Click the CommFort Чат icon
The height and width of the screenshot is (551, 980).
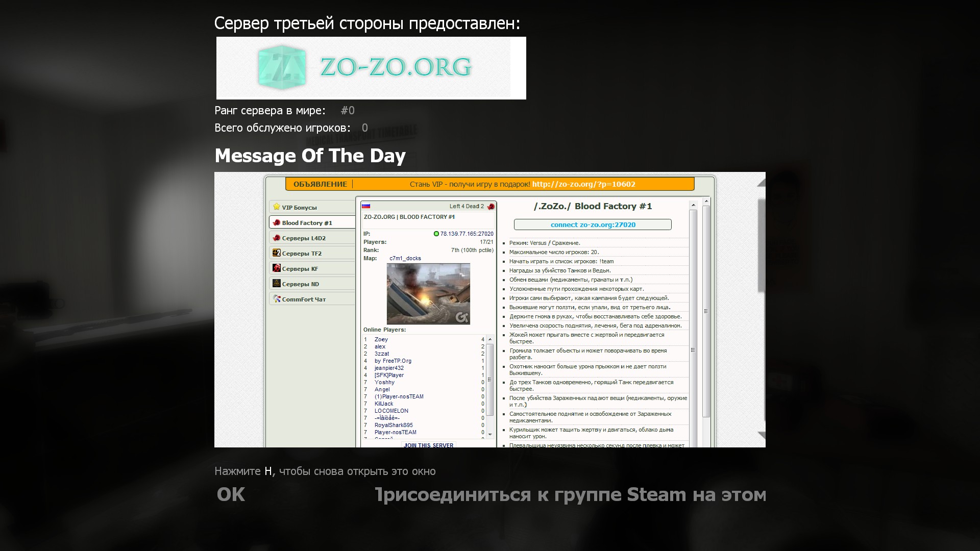[x=277, y=299]
